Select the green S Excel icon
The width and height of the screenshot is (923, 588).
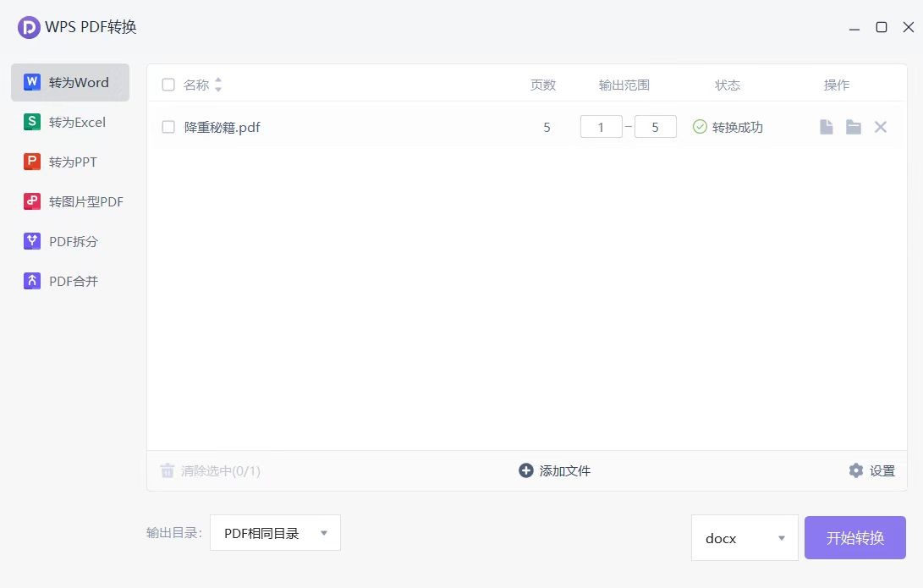[x=32, y=122]
